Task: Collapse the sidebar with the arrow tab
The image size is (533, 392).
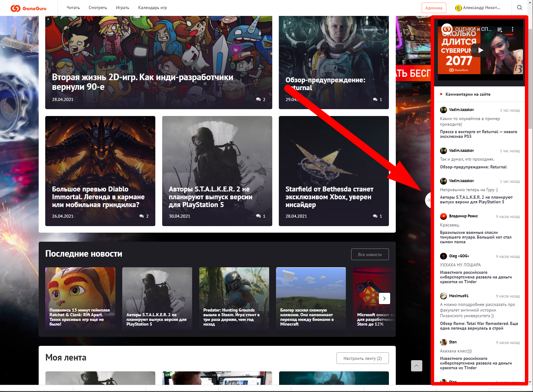Action: [428, 200]
